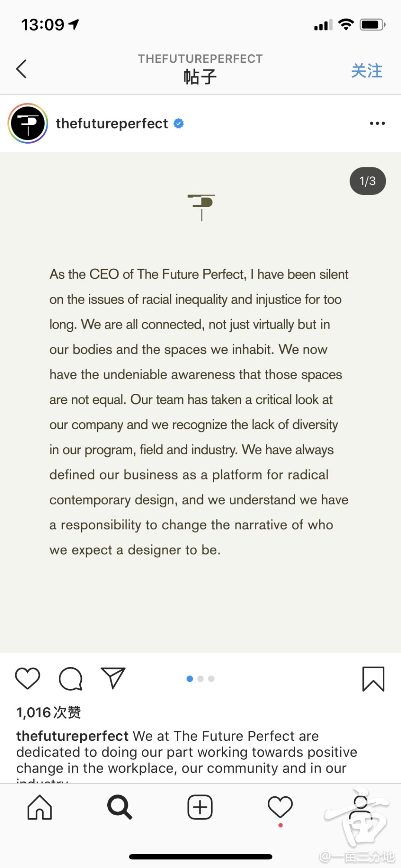This screenshot has width=401, height=868.
Task: Open the activity heart tab in the bottom bar
Action: tap(280, 807)
